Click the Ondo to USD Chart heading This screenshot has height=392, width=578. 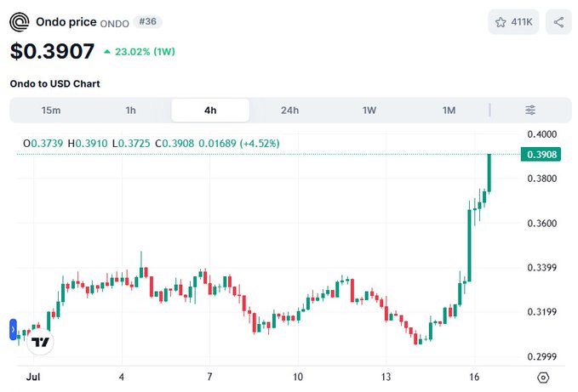click(55, 83)
